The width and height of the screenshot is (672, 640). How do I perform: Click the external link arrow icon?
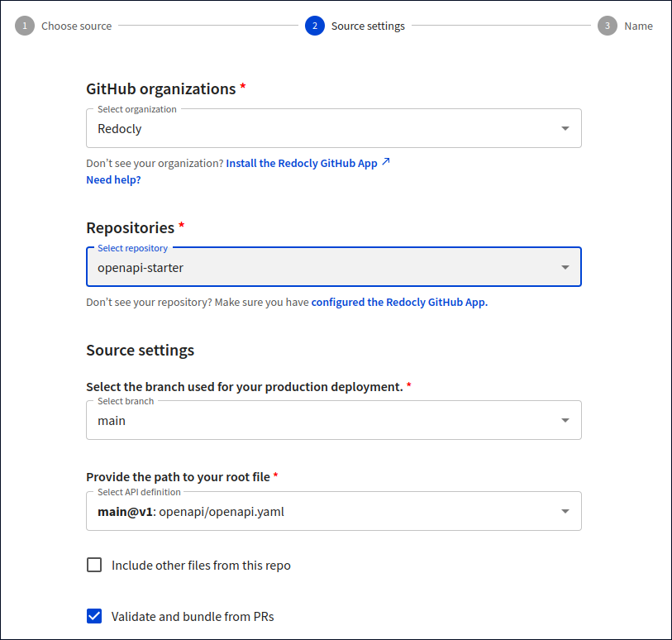[x=386, y=161]
